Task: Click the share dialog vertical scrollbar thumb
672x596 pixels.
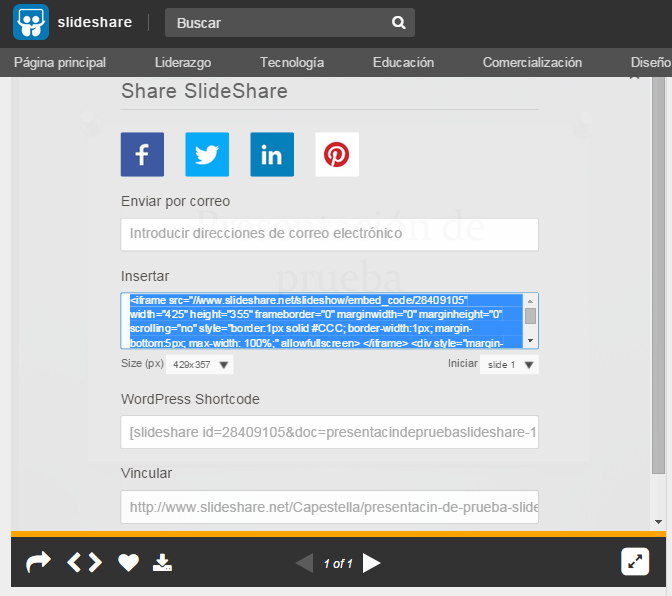Action: (658, 275)
